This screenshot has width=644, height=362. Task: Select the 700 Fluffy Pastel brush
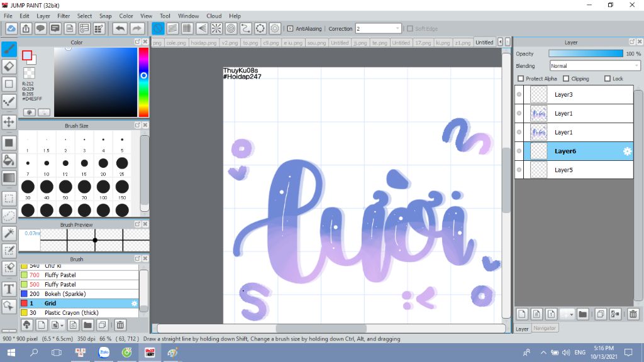tap(79, 275)
